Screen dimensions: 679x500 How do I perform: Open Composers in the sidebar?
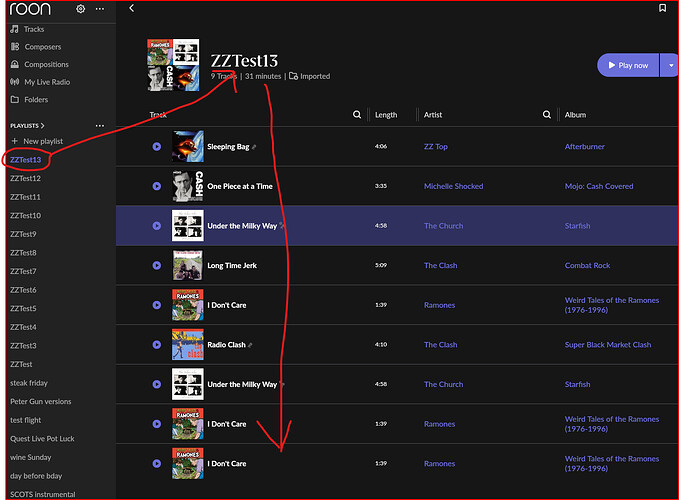36,47
